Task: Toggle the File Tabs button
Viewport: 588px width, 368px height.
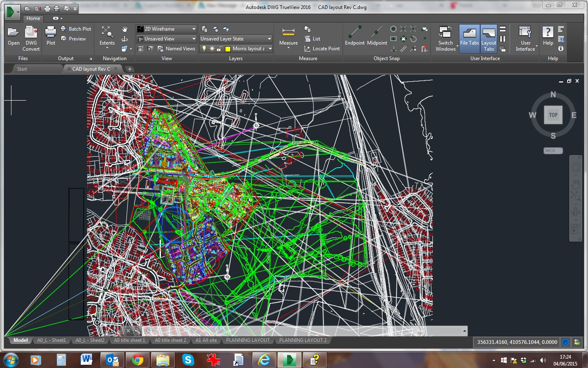Action: (x=469, y=38)
